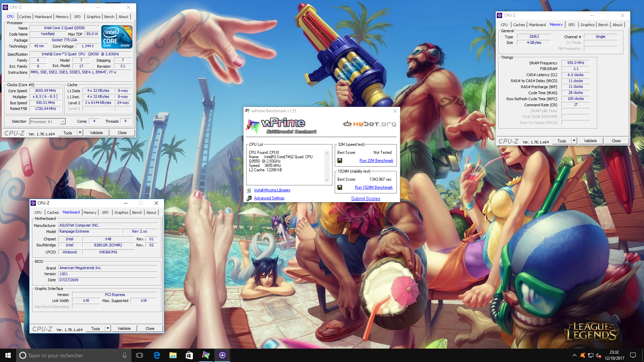Viewport: 644px width, 362px height.
Task: Click the Run 32M Benchmark link
Action: tap(376, 161)
